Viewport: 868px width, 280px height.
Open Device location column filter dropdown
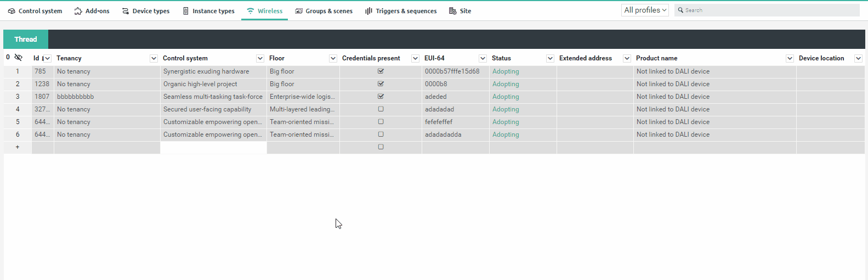coord(858,58)
